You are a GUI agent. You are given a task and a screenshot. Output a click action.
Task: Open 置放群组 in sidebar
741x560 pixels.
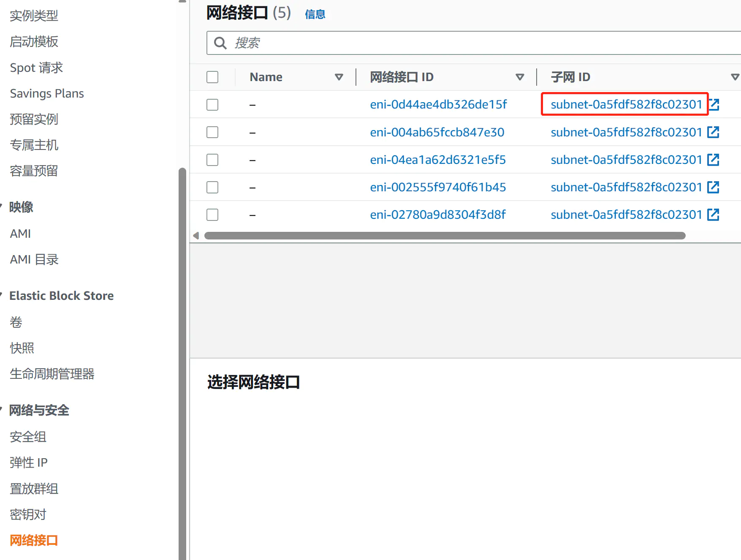34,489
